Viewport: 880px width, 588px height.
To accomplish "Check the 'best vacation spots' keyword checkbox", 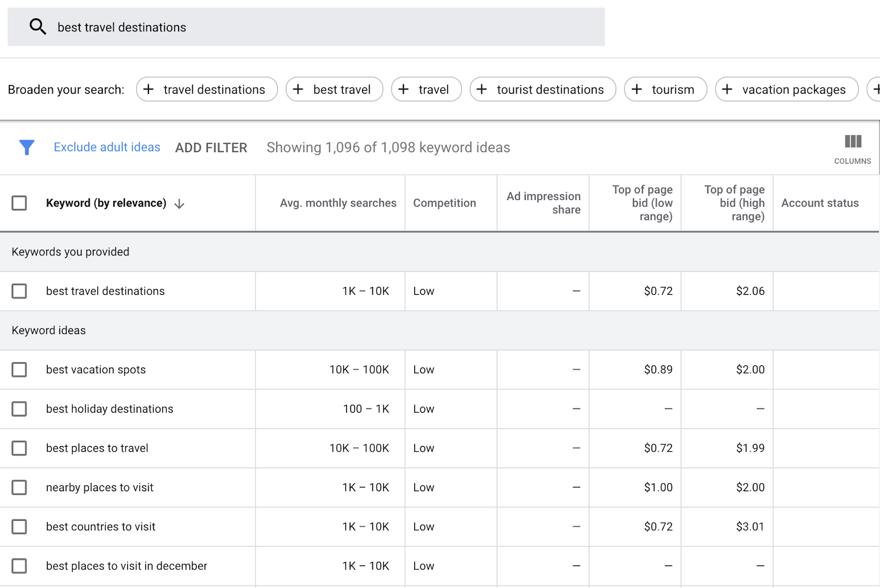I will point(19,369).
